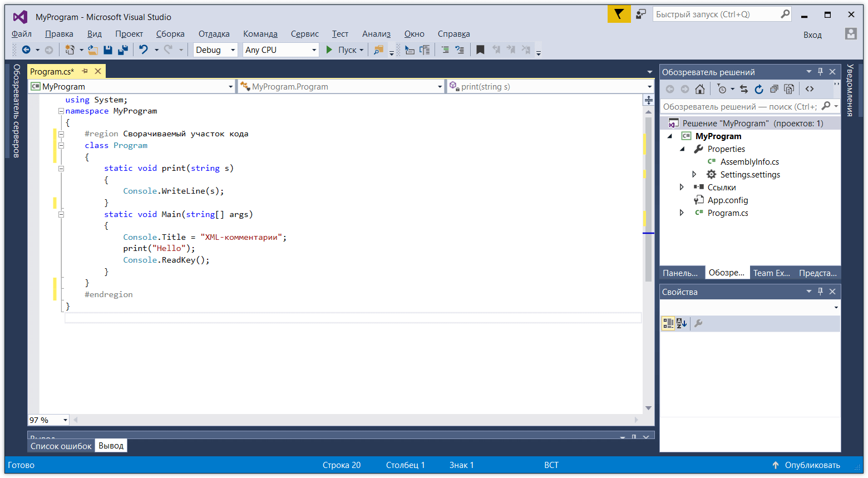Screen dimensions: 868x478
Task: Click the feedback icon beside Quick Launch
Action: pos(641,14)
